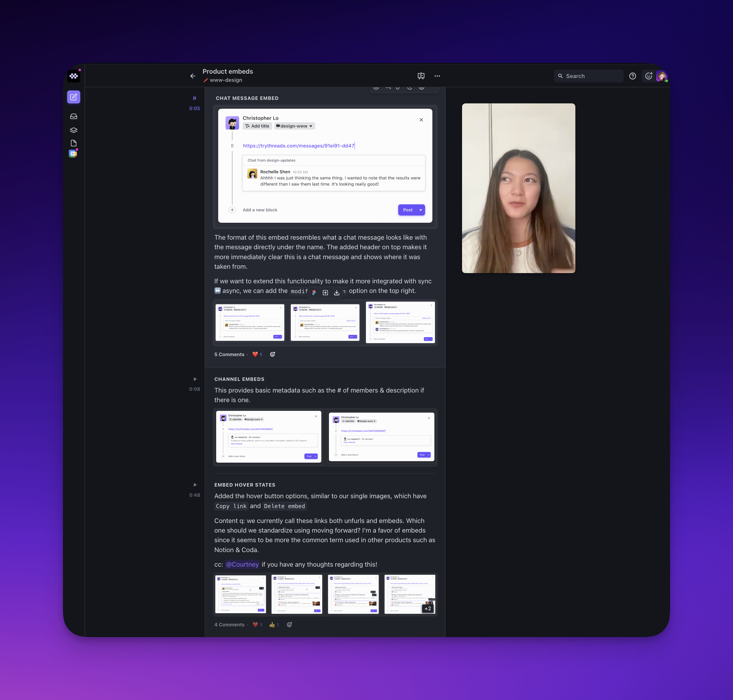Click the main embed preview image card
The height and width of the screenshot is (700, 733).
325,166
